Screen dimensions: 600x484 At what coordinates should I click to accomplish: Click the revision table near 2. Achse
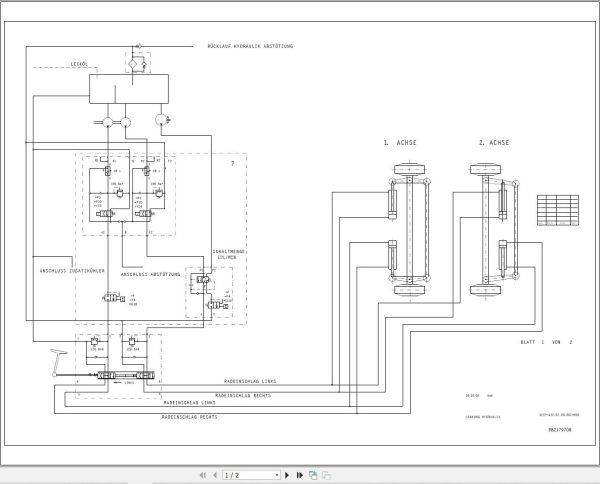click(558, 210)
